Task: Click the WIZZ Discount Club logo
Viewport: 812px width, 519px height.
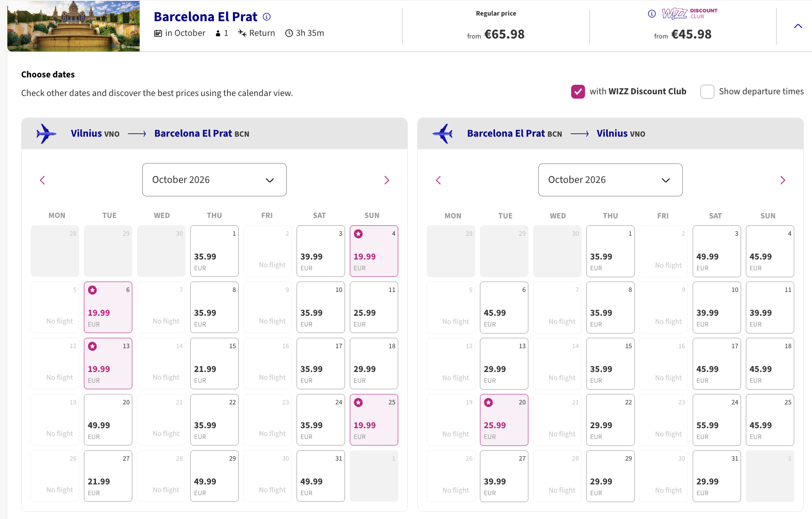Action: 689,13
